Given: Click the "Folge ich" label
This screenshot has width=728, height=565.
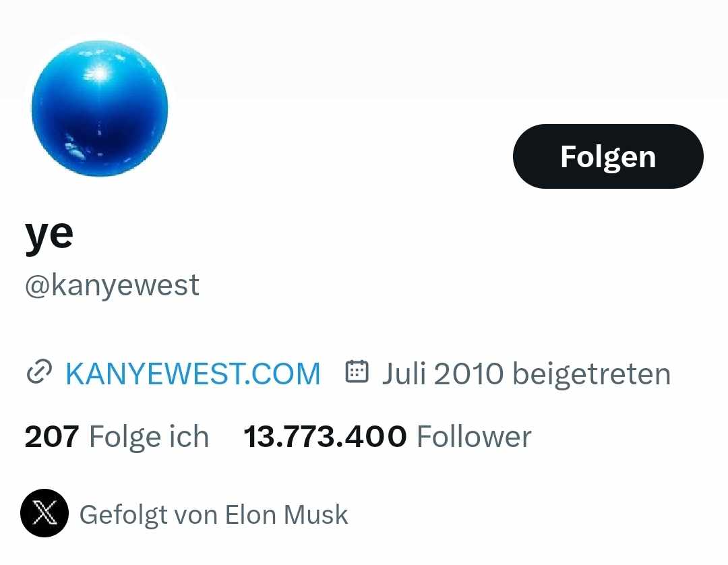Looking at the screenshot, I should [149, 437].
